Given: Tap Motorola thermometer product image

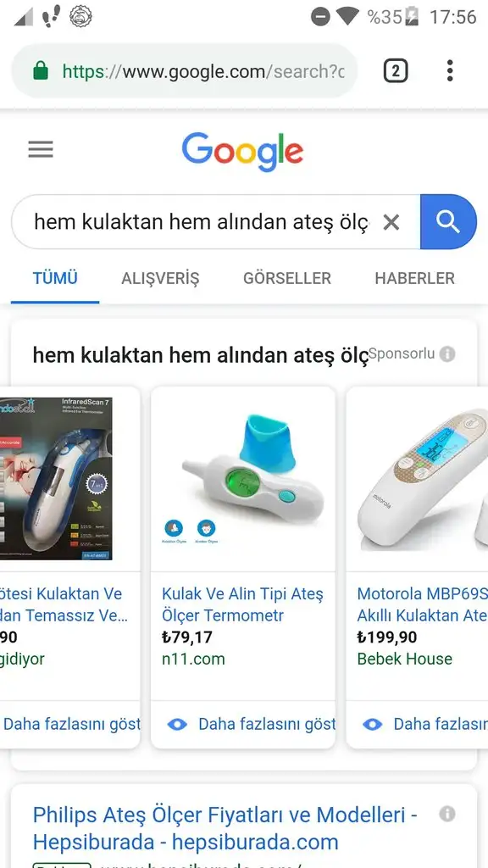Looking at the screenshot, I should (417, 479).
